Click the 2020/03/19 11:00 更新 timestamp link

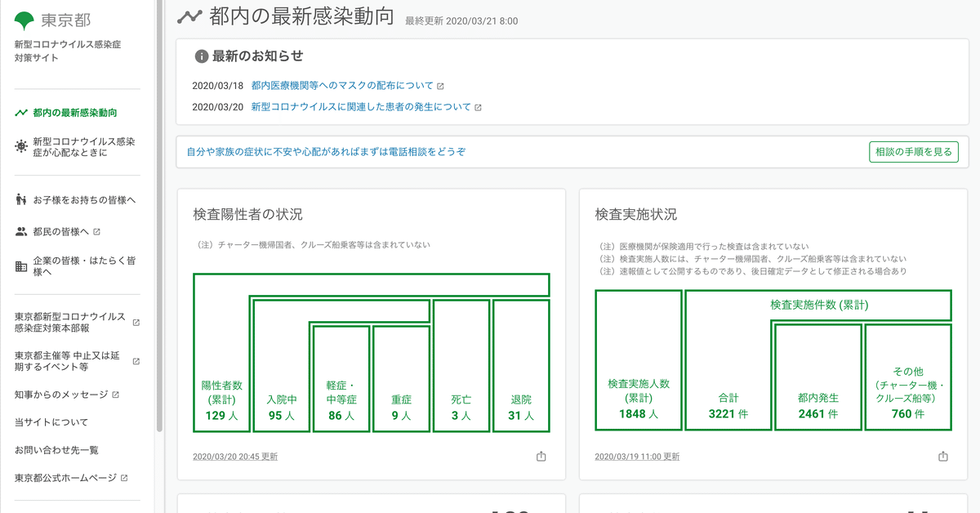pyautogui.click(x=637, y=457)
